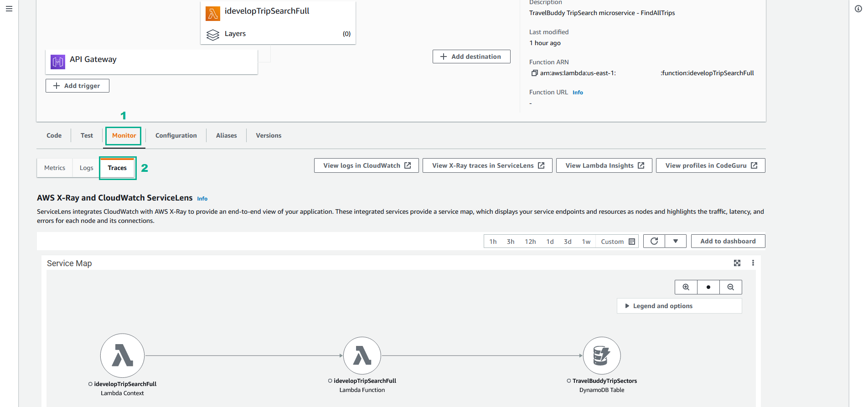Viewport: 868px width, 407px height.
Task: Open the Monitor tab
Action: (124, 135)
